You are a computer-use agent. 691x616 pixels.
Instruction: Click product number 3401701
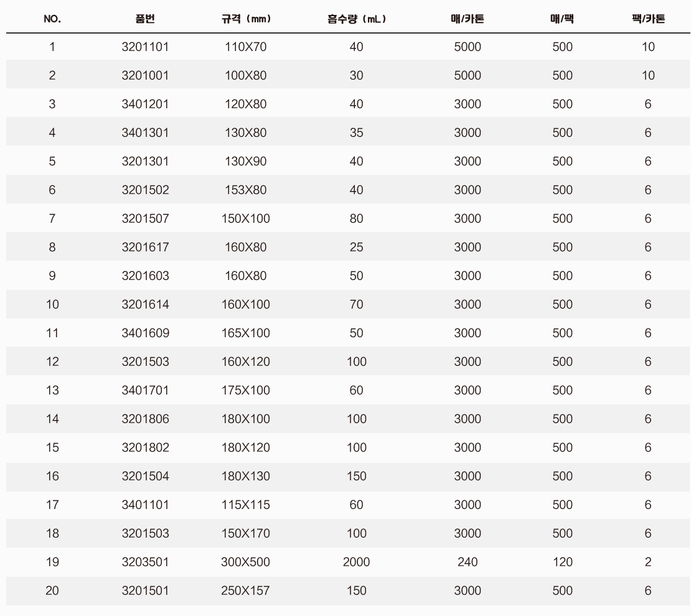coord(145,390)
